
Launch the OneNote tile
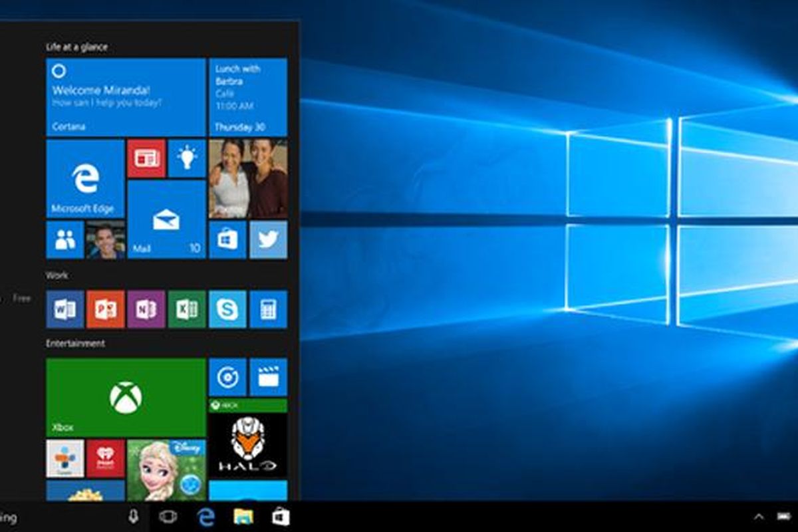pos(146,309)
